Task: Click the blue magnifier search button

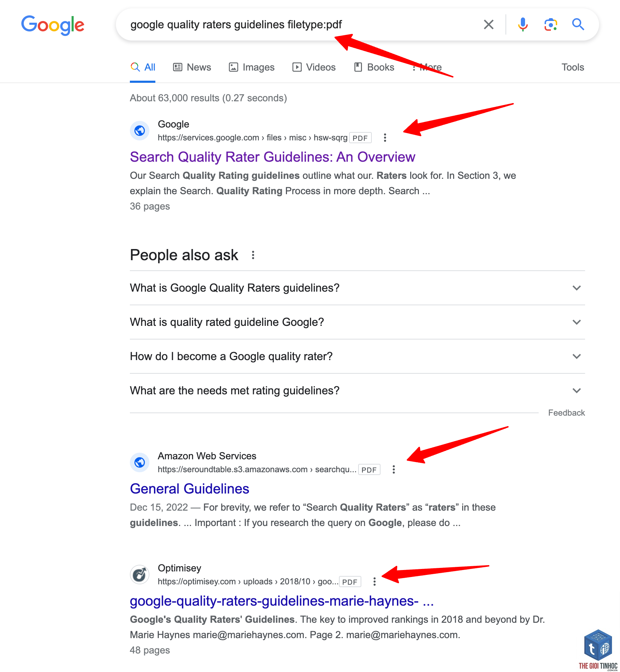Action: point(578,24)
